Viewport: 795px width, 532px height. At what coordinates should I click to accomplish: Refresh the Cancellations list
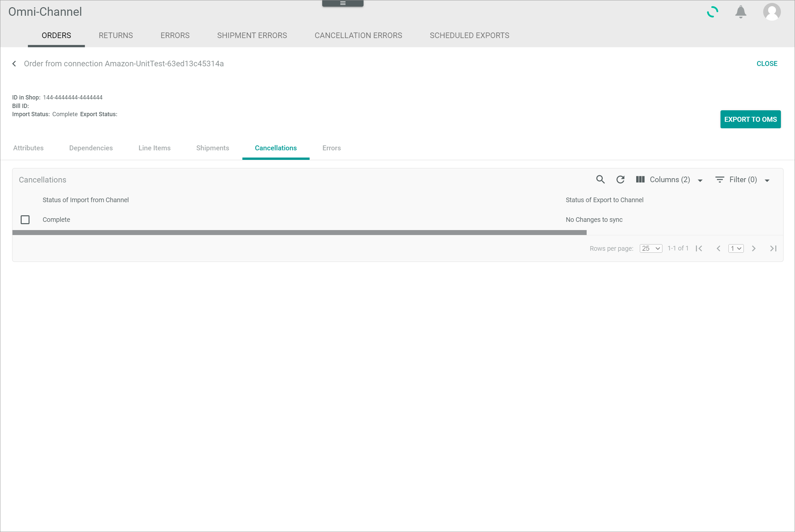tap(620, 180)
